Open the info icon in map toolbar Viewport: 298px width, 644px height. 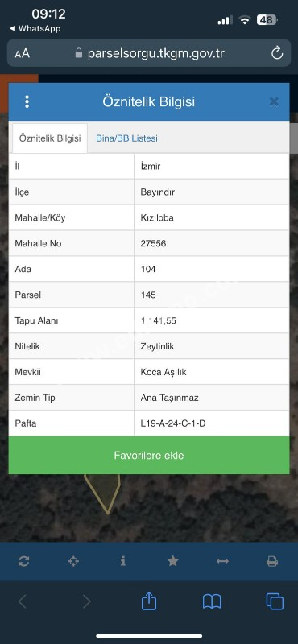point(123,561)
